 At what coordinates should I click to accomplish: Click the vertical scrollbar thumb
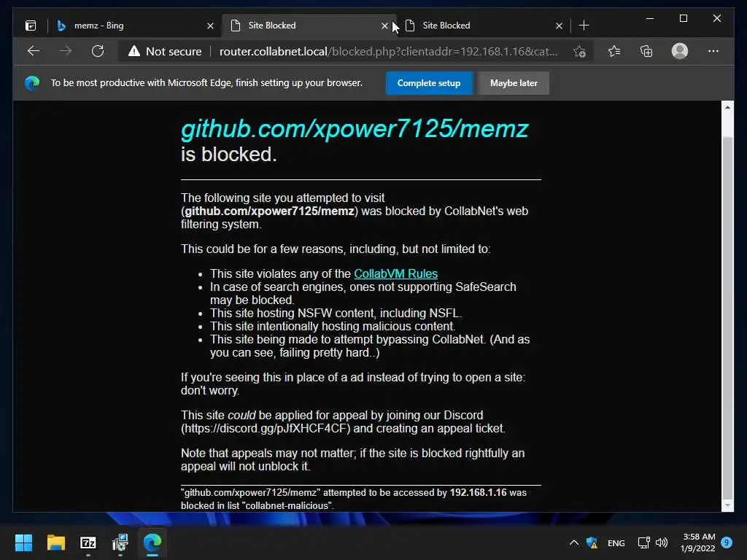tap(727, 316)
